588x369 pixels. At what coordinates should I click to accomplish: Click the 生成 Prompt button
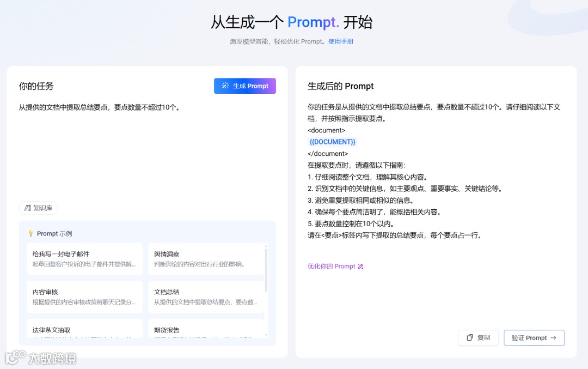pos(245,86)
